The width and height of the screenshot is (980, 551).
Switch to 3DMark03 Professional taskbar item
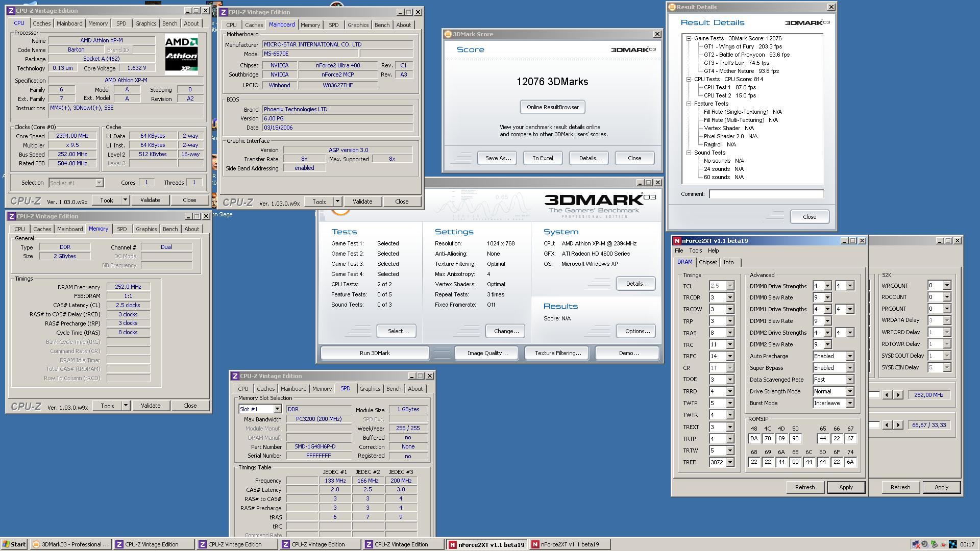click(70, 544)
